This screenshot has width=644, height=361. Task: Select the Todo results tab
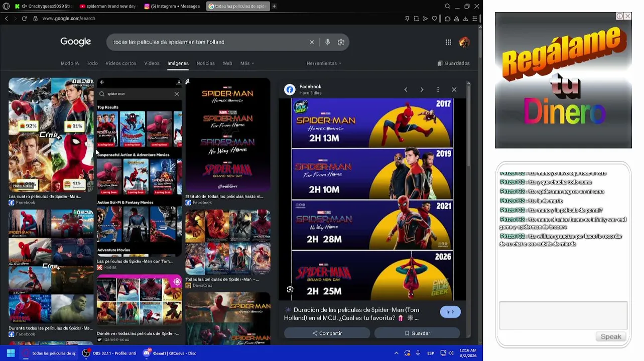(x=92, y=63)
